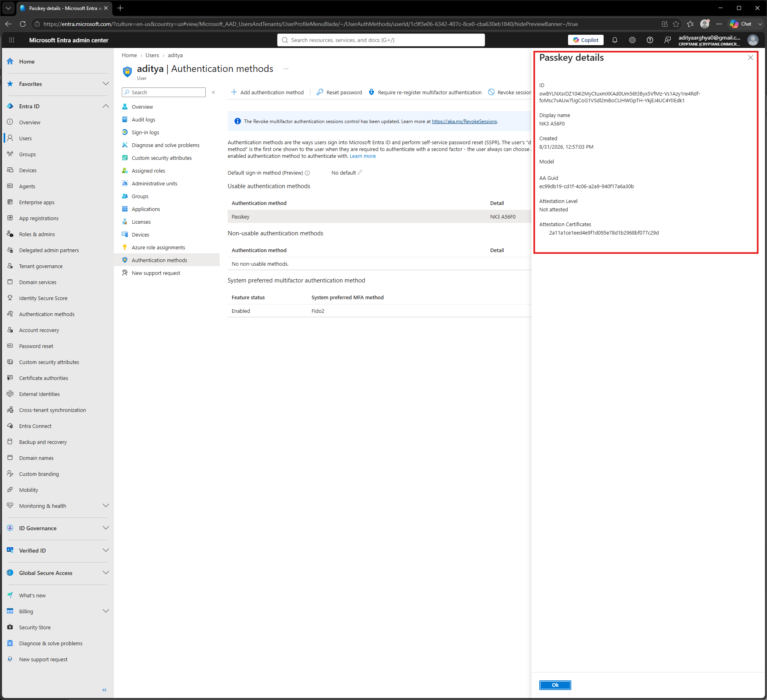Viewport: 767px width, 700px height.
Task: Open the help question mark icon
Action: pyautogui.click(x=650, y=40)
